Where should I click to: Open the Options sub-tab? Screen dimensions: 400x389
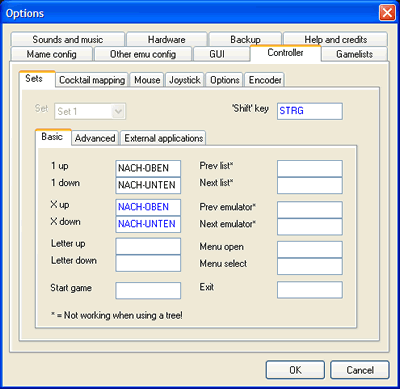(x=225, y=80)
